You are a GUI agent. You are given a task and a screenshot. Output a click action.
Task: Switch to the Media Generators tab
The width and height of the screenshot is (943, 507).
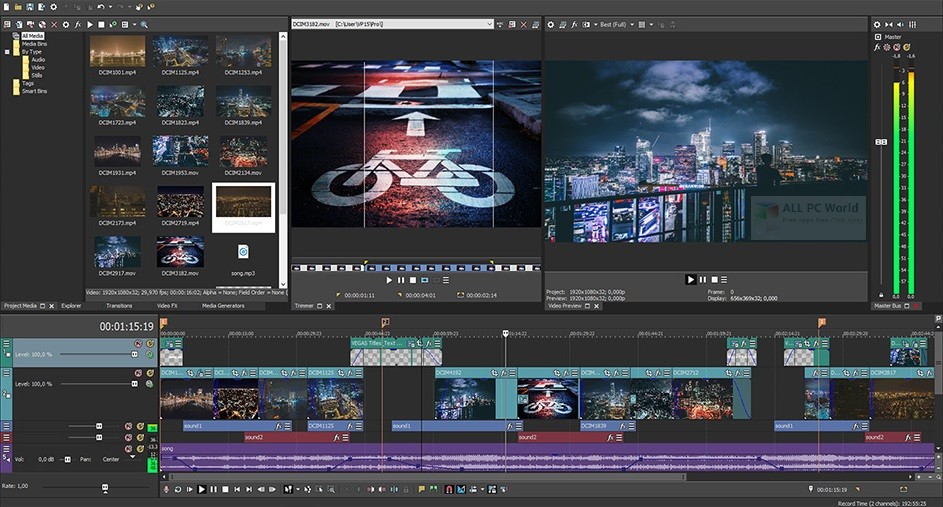coord(223,305)
